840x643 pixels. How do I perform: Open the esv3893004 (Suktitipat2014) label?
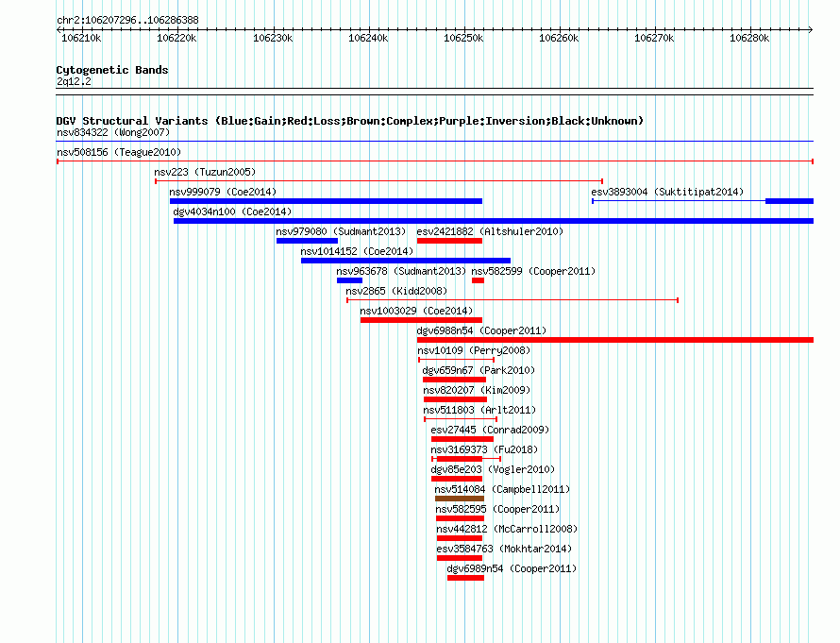pos(667,192)
